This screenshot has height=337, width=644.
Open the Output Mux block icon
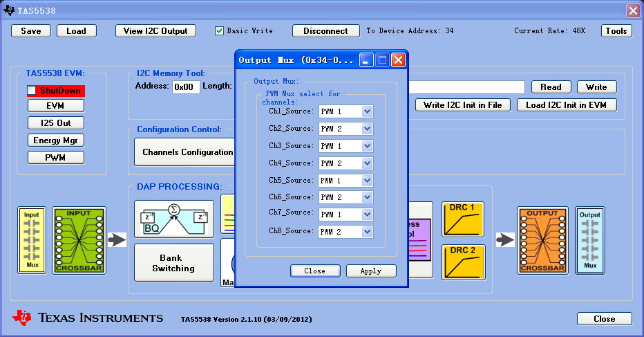click(x=590, y=240)
